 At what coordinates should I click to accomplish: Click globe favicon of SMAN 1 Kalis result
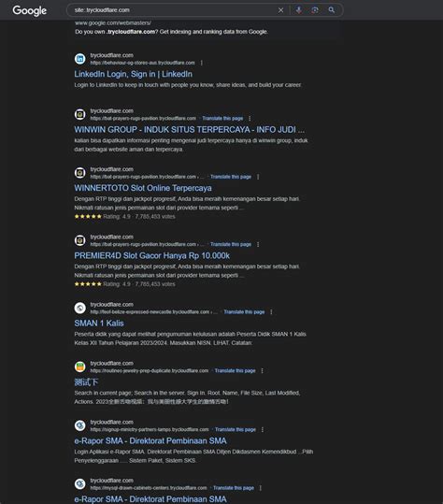(80, 308)
